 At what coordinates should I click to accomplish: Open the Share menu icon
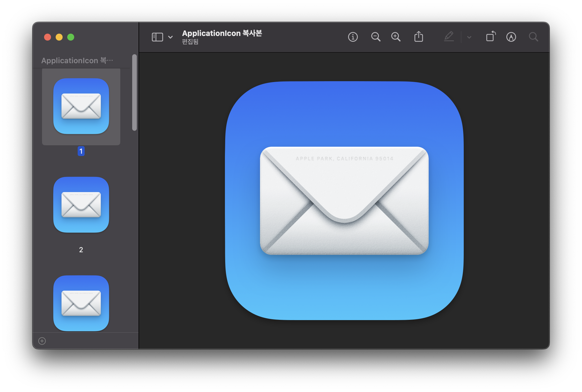pyautogui.click(x=419, y=37)
